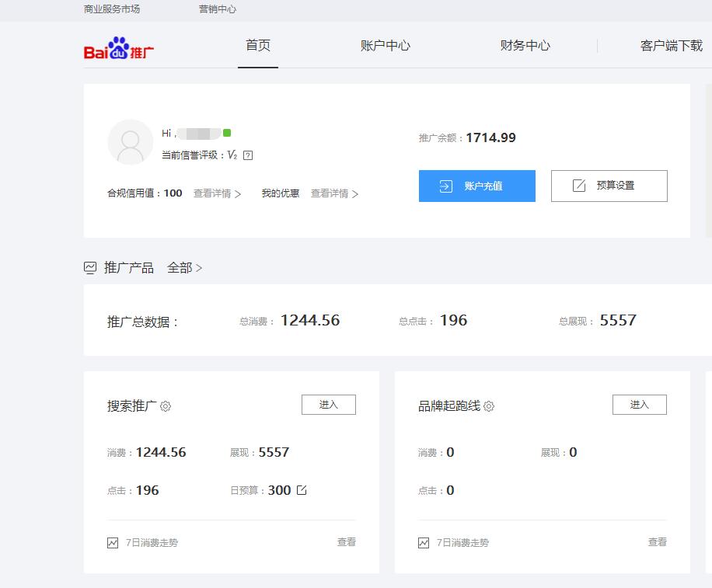Open 预算设置
The height and width of the screenshot is (588, 712).
609,186
